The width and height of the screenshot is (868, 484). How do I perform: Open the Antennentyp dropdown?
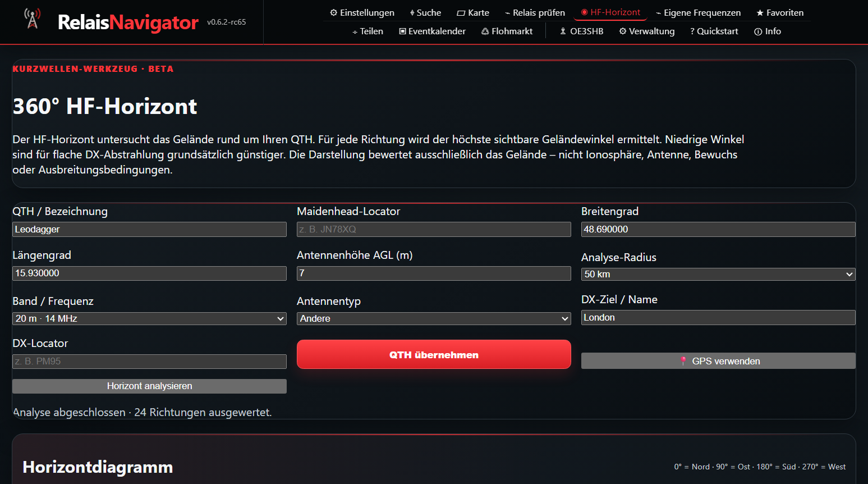pos(434,318)
